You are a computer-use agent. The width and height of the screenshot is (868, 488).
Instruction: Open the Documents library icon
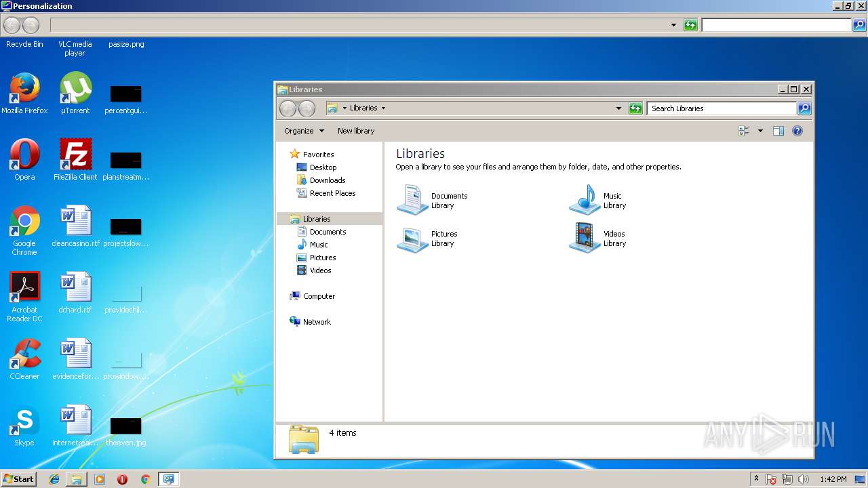coord(412,201)
